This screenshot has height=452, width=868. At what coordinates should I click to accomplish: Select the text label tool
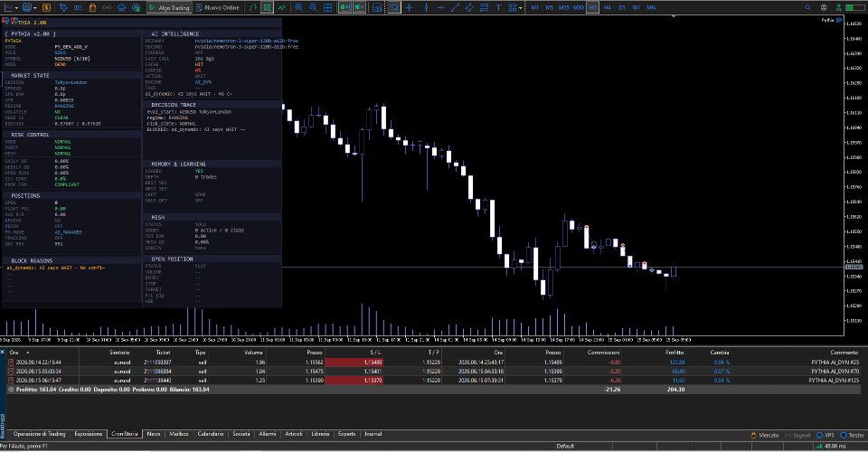pos(498,8)
